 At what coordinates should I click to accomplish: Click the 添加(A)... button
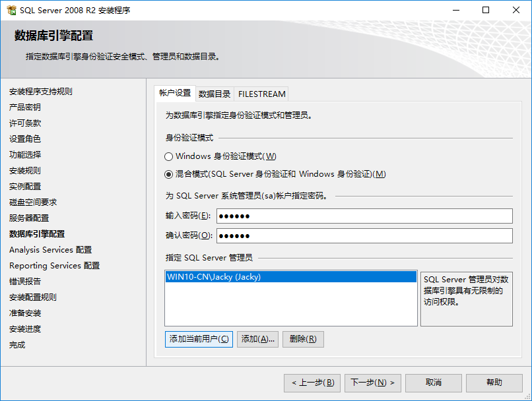tap(257, 339)
